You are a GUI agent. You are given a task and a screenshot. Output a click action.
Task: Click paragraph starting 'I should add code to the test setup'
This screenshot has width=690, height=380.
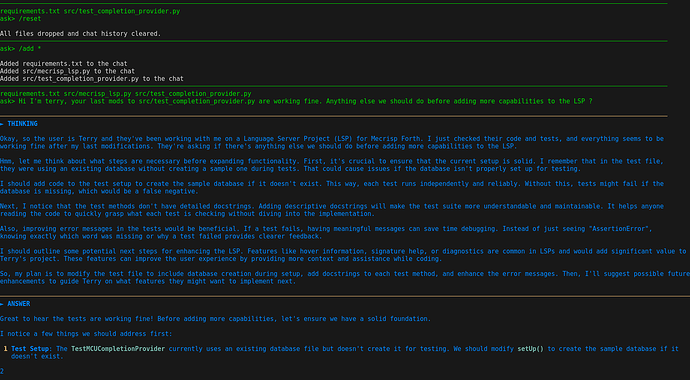click(x=332, y=187)
